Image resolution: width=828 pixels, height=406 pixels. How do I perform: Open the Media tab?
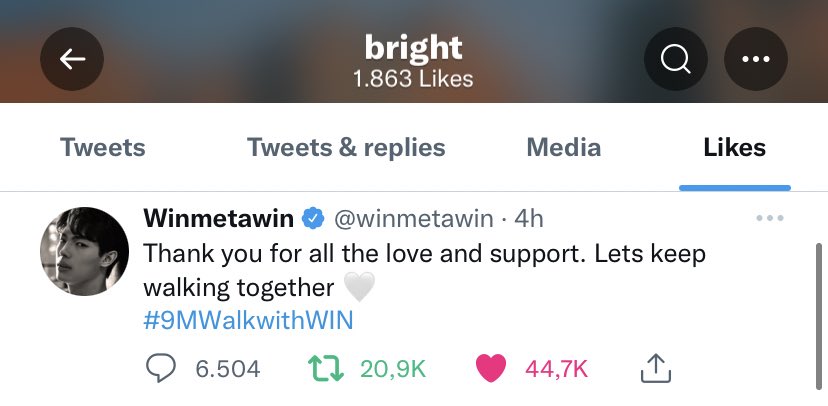pos(564,147)
